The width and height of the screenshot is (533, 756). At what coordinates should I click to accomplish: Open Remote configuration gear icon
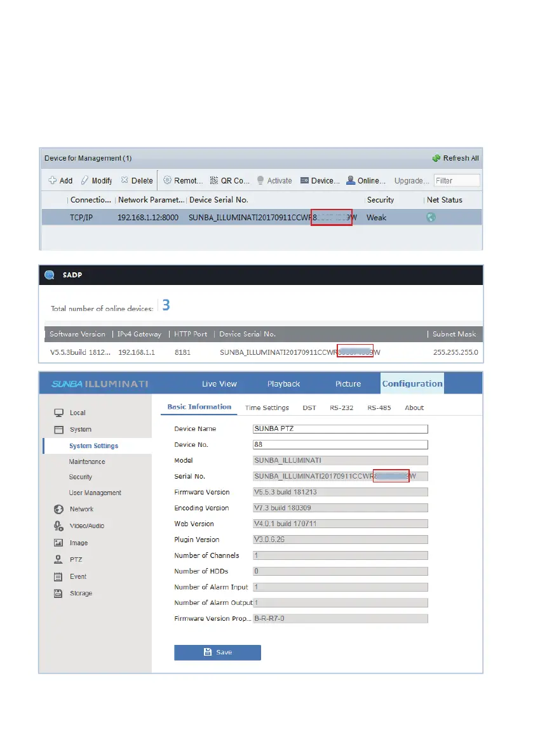click(x=168, y=180)
